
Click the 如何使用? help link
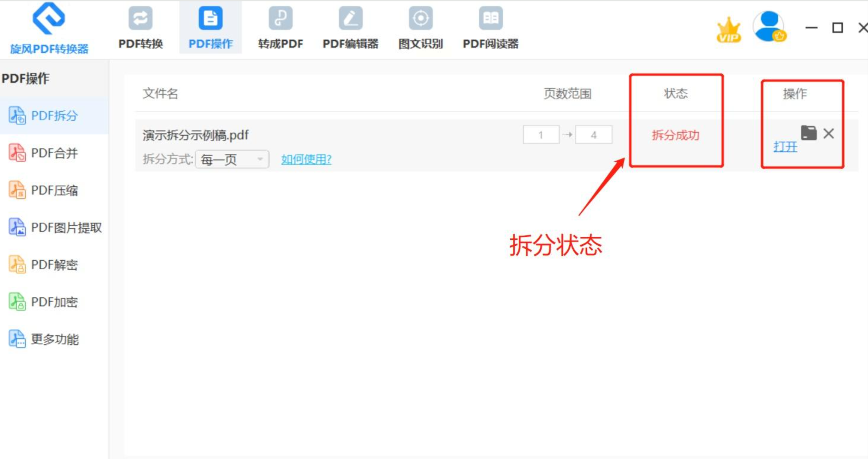pyautogui.click(x=306, y=159)
